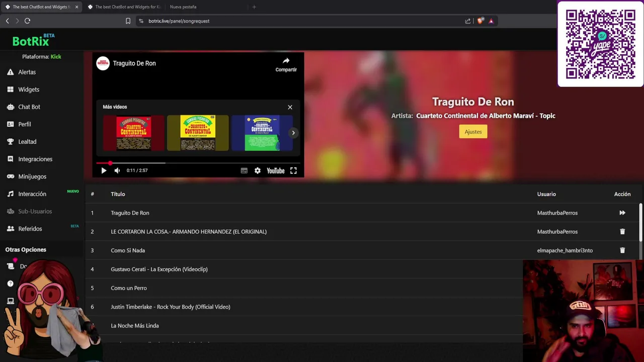Image resolution: width=644 pixels, height=362 pixels.
Task: Click the Compartir share icon
Action: [286, 61]
